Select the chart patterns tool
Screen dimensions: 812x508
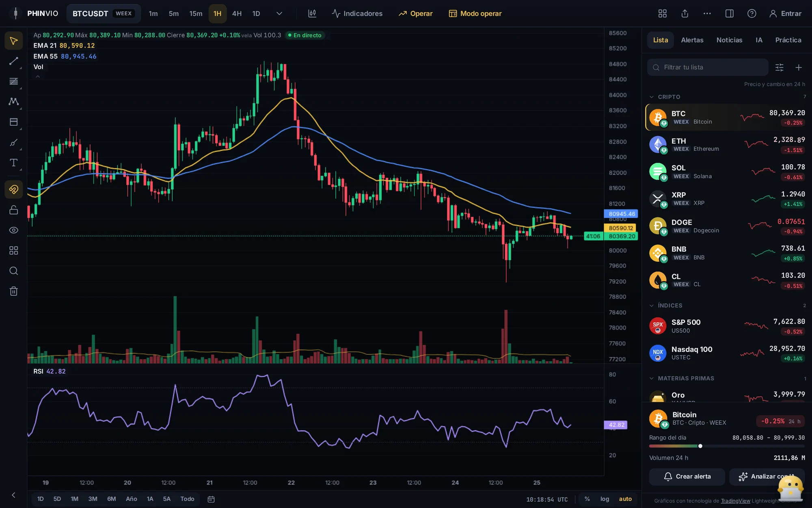[13, 102]
